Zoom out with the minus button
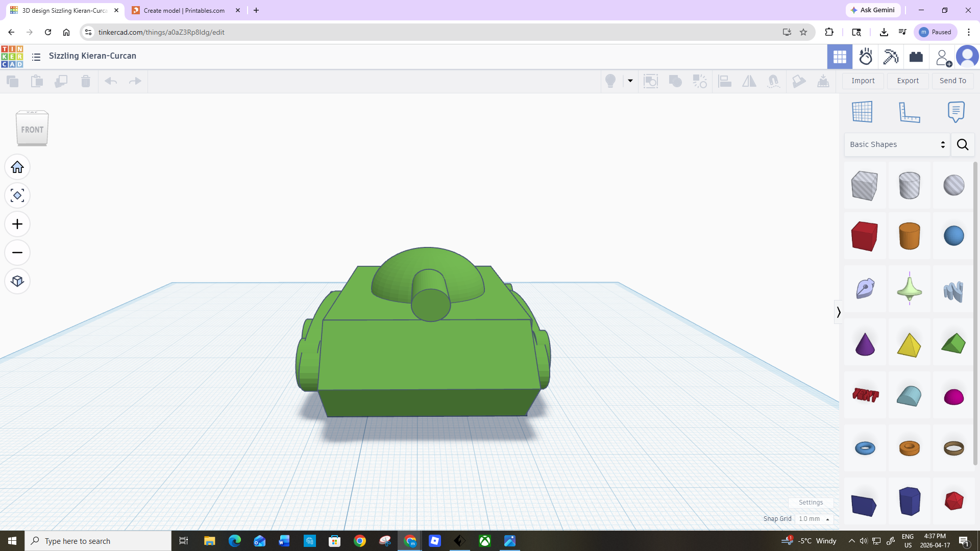Screen dimensions: 980x551 [x=17, y=253]
